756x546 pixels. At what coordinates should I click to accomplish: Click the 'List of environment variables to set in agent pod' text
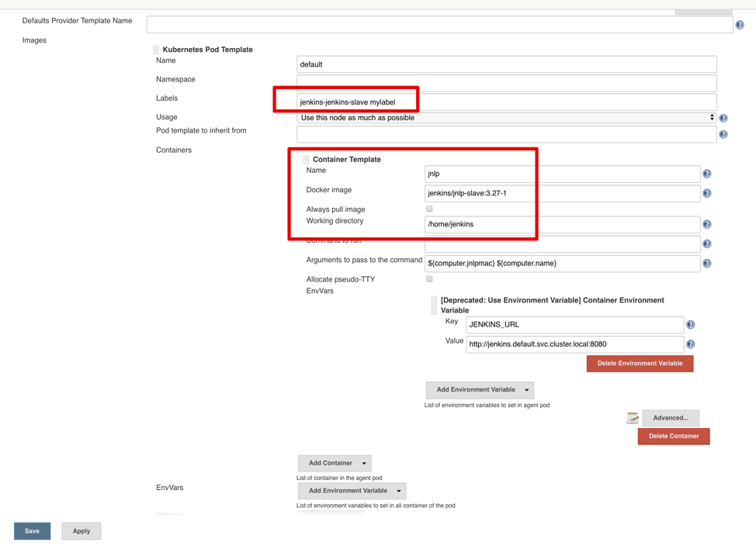487,406
